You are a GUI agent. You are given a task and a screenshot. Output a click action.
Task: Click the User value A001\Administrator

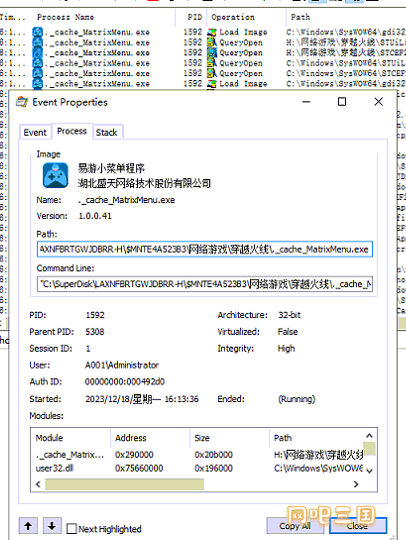point(122,365)
